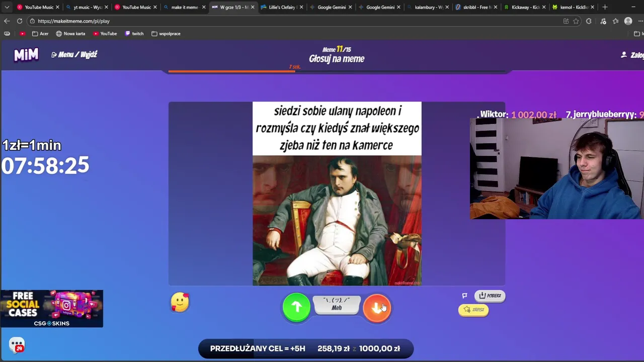Open twitch bookmark
Viewport: 644px width, 362px height.
134,34
